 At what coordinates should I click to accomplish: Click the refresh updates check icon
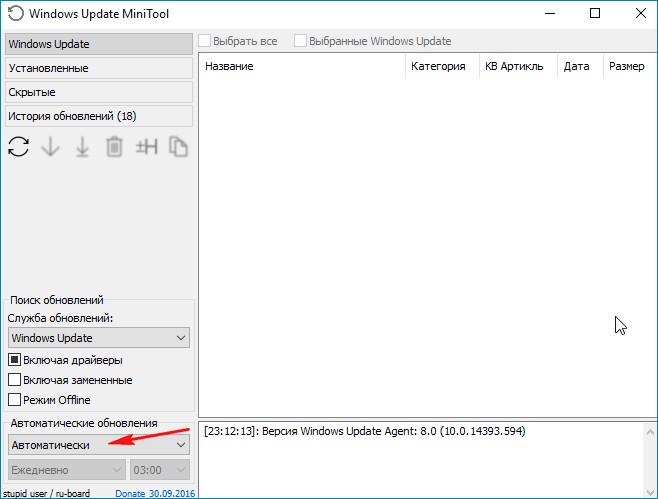(18, 147)
